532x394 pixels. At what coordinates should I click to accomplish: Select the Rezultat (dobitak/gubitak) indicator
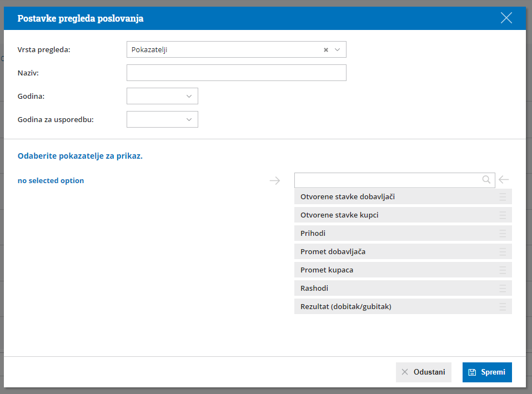coord(346,307)
